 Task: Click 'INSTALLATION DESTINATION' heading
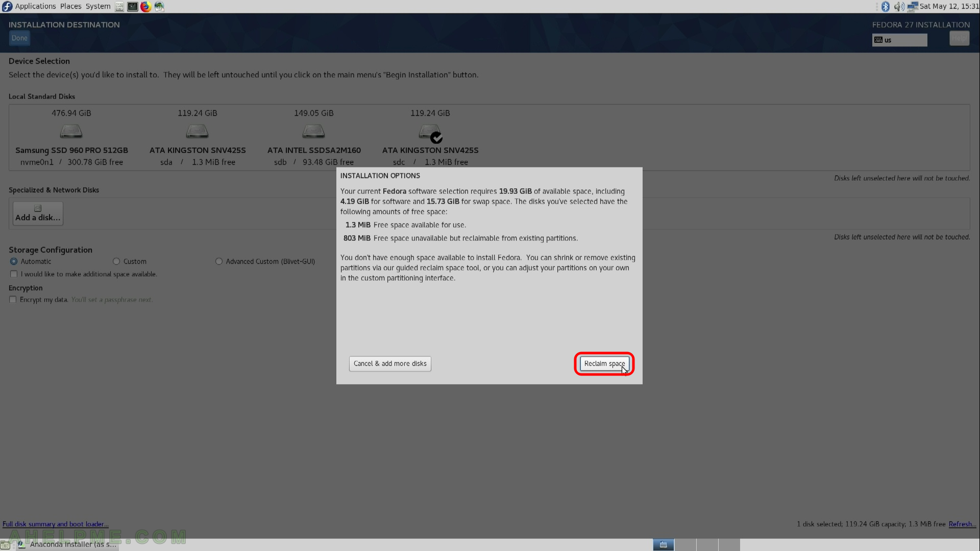click(x=64, y=24)
